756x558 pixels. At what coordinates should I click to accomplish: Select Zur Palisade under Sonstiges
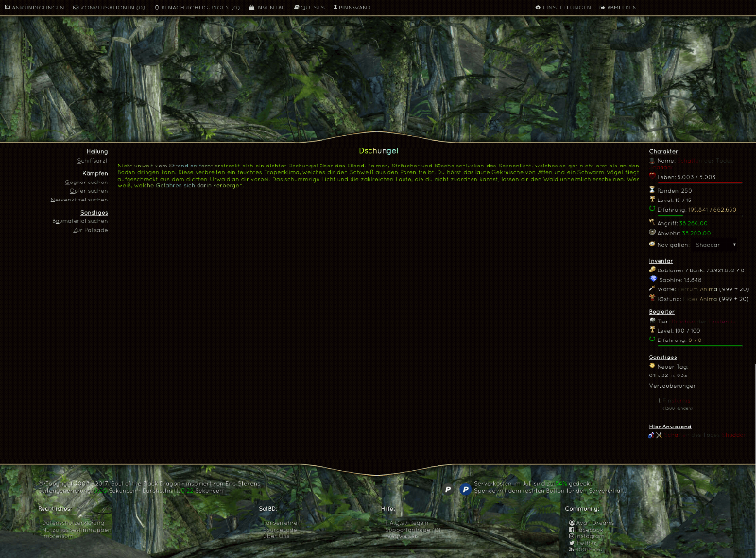coord(91,230)
